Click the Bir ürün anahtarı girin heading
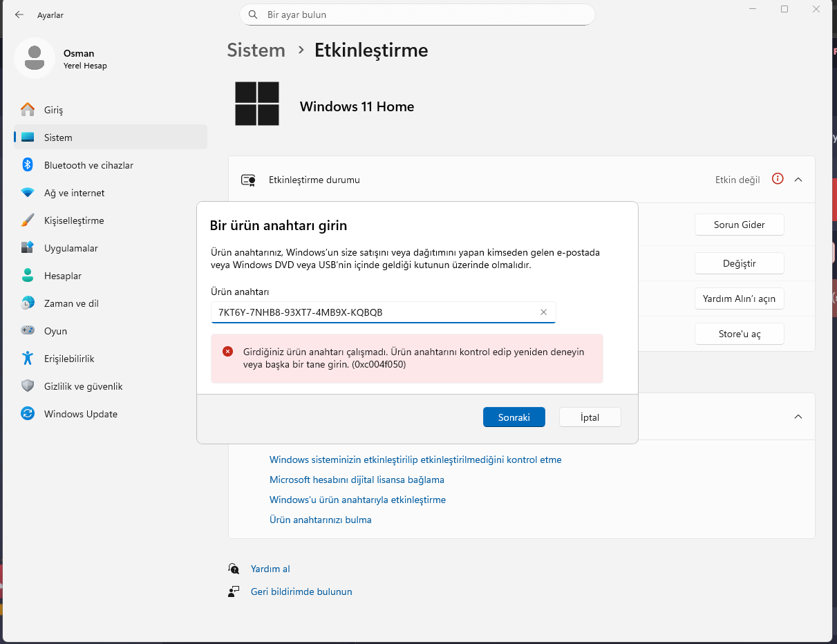 pyautogui.click(x=279, y=225)
